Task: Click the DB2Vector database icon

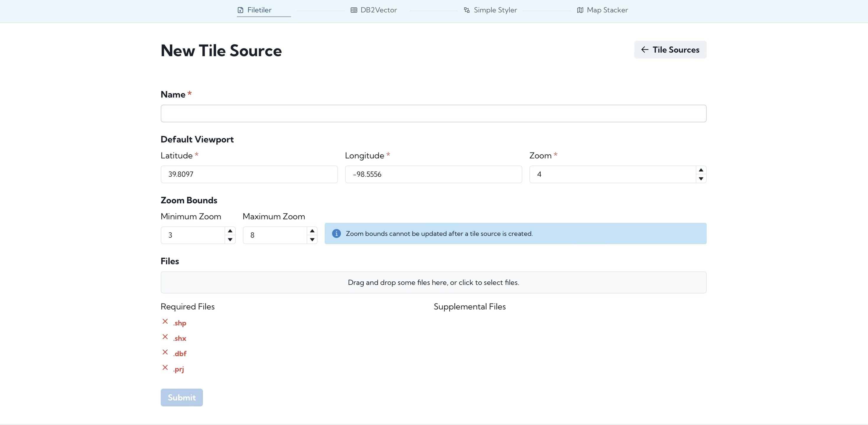Action: click(354, 10)
